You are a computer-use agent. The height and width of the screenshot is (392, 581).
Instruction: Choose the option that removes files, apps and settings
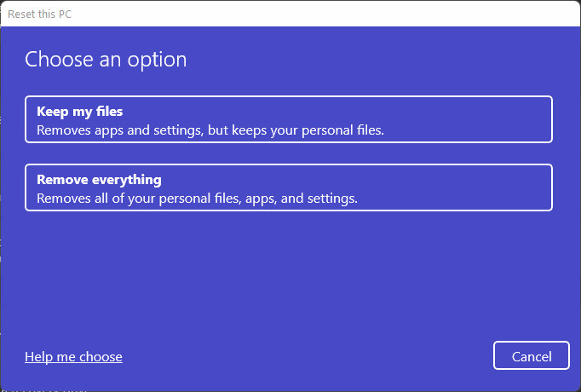[289, 187]
